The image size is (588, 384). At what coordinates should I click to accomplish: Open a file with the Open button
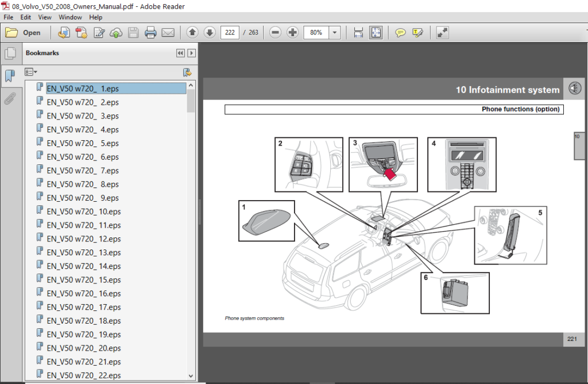click(x=23, y=33)
